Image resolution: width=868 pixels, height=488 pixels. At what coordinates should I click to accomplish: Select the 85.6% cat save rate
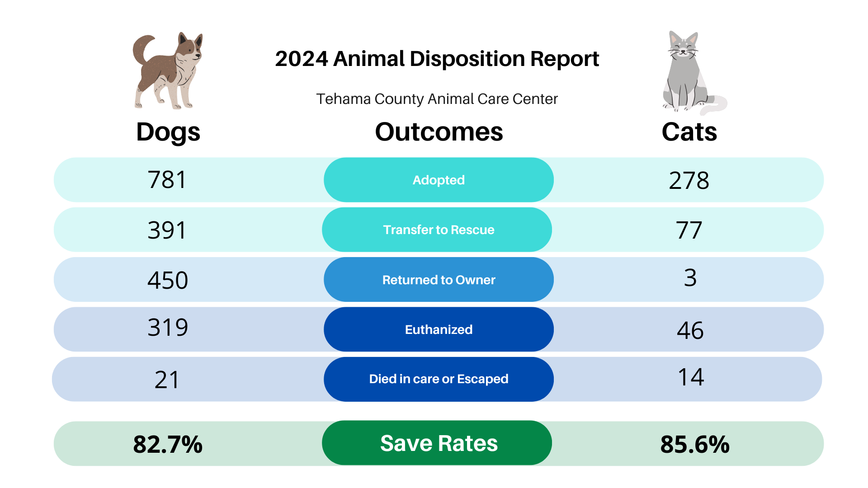[x=695, y=444]
